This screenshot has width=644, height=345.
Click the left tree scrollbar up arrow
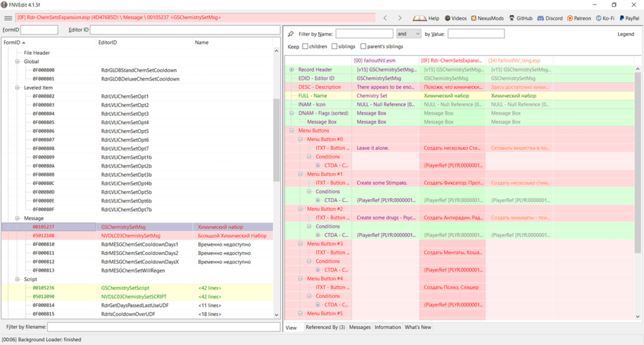(276, 51)
